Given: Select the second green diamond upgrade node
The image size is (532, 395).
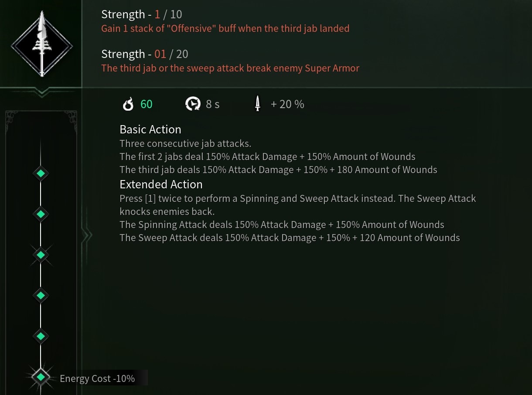Looking at the screenshot, I should pyautogui.click(x=41, y=214).
